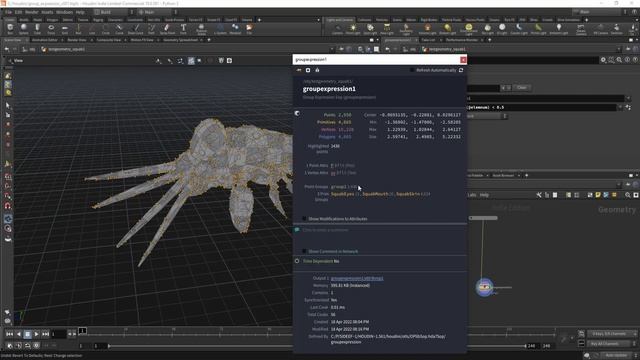Click the groupexpression node in network
The height and width of the screenshot is (360, 640).
(484, 287)
